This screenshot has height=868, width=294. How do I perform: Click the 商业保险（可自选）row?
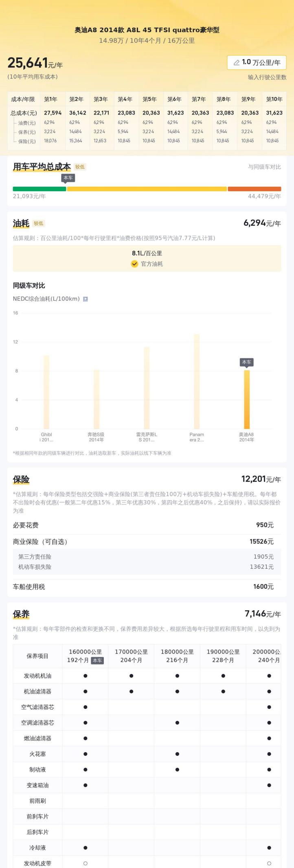click(147, 541)
